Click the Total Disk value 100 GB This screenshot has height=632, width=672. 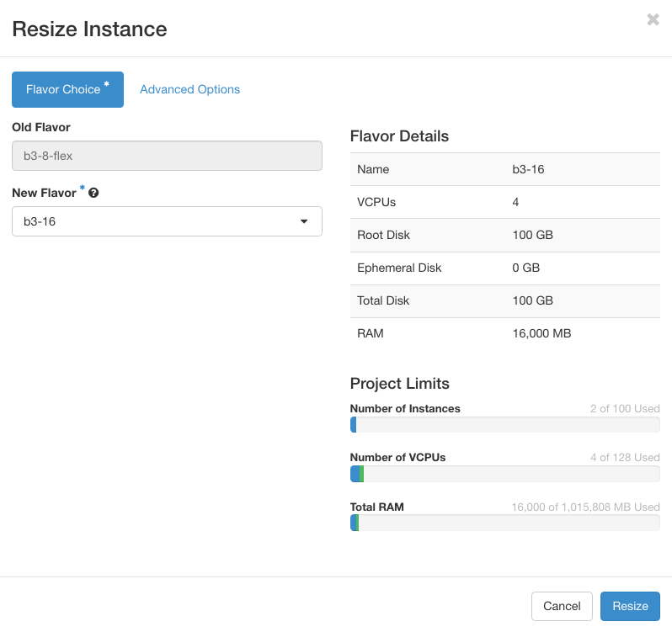coord(533,300)
